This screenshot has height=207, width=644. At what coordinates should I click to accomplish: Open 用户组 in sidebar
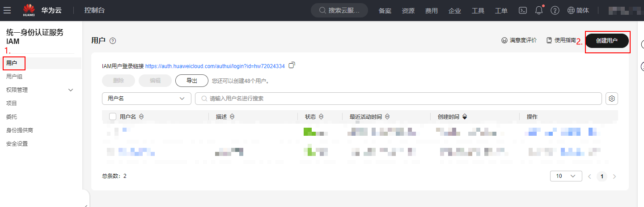click(14, 77)
